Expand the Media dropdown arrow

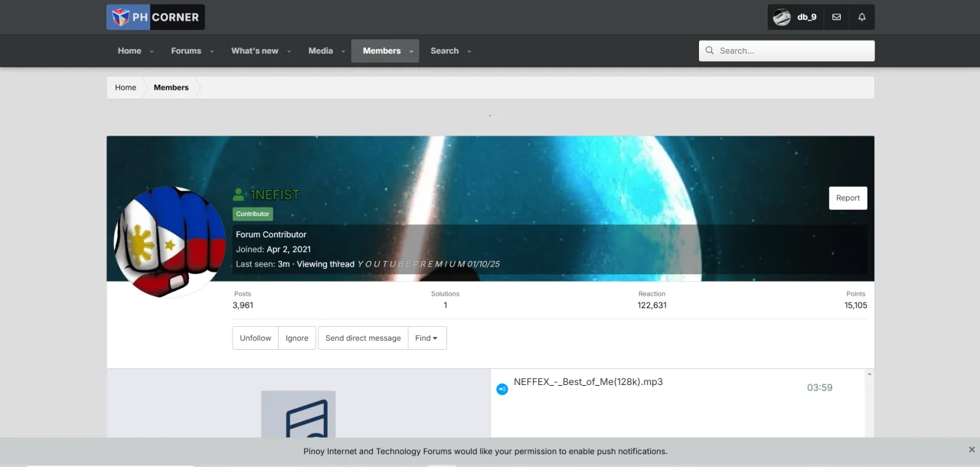pos(343,51)
